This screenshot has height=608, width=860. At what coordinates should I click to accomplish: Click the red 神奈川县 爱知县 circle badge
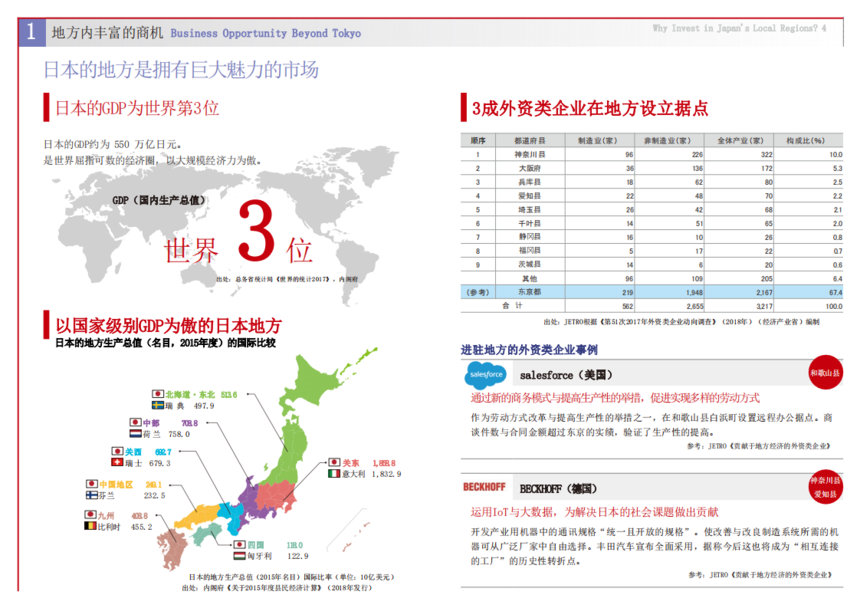tap(825, 487)
